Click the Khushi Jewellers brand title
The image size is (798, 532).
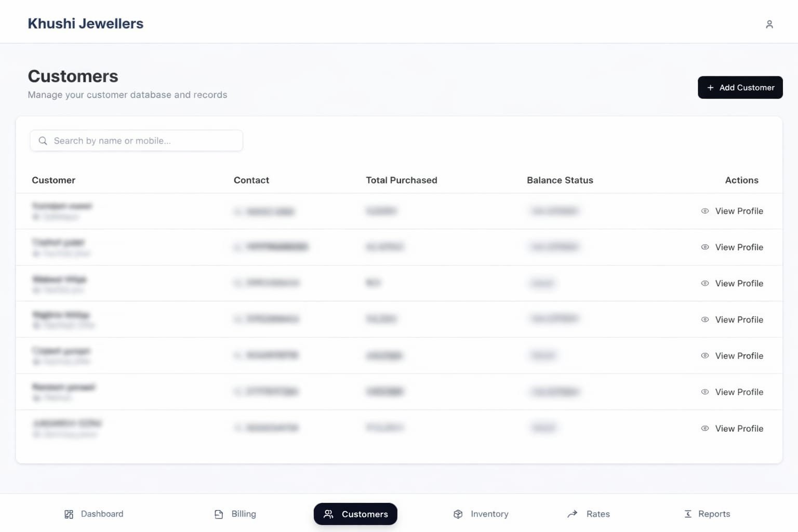pyautogui.click(x=85, y=23)
